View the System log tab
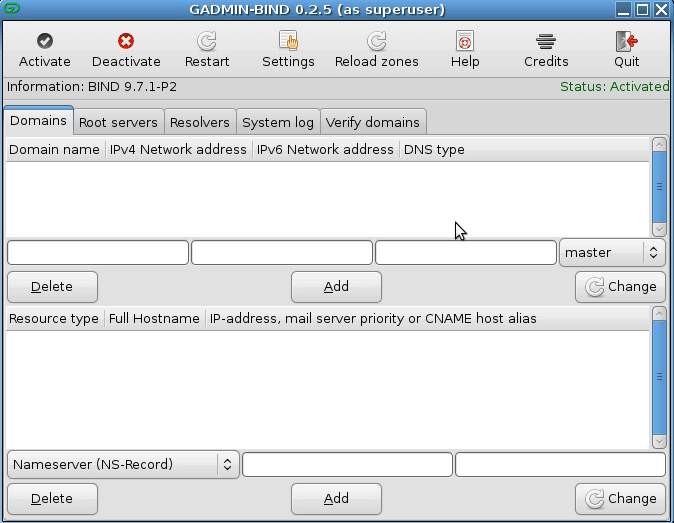Image resolution: width=674 pixels, height=523 pixels. [x=278, y=122]
